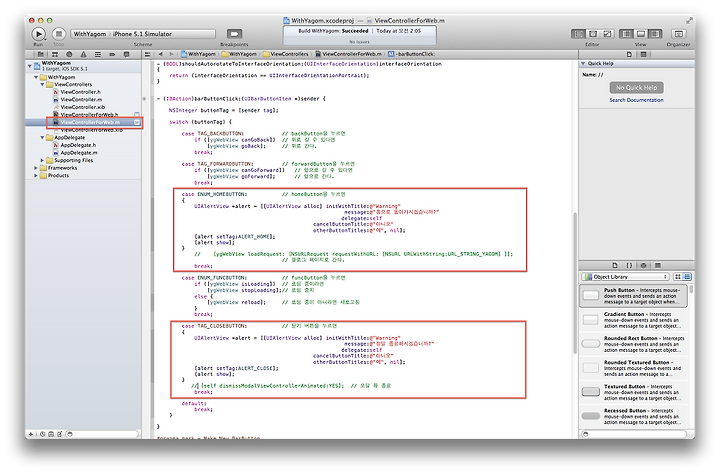
Task: Toggle the Navigator pane
Action: (626, 34)
